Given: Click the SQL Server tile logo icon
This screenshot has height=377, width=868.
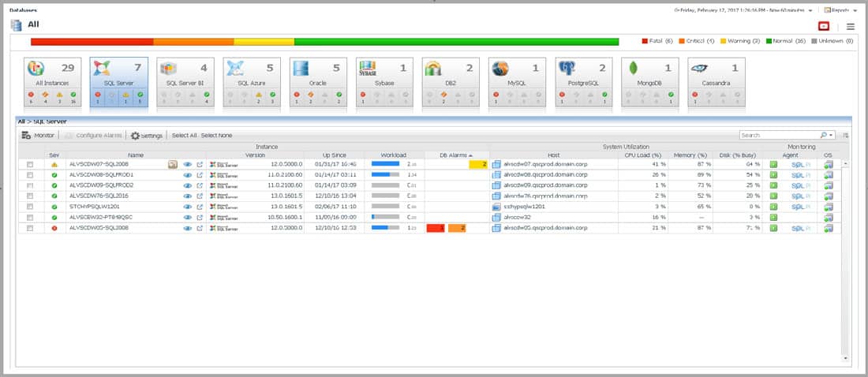Looking at the screenshot, I should coord(101,68).
